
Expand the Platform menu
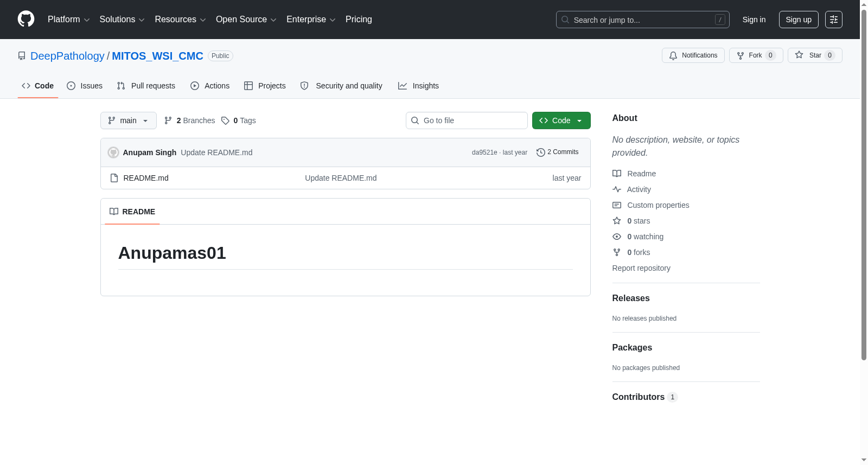coord(68,20)
